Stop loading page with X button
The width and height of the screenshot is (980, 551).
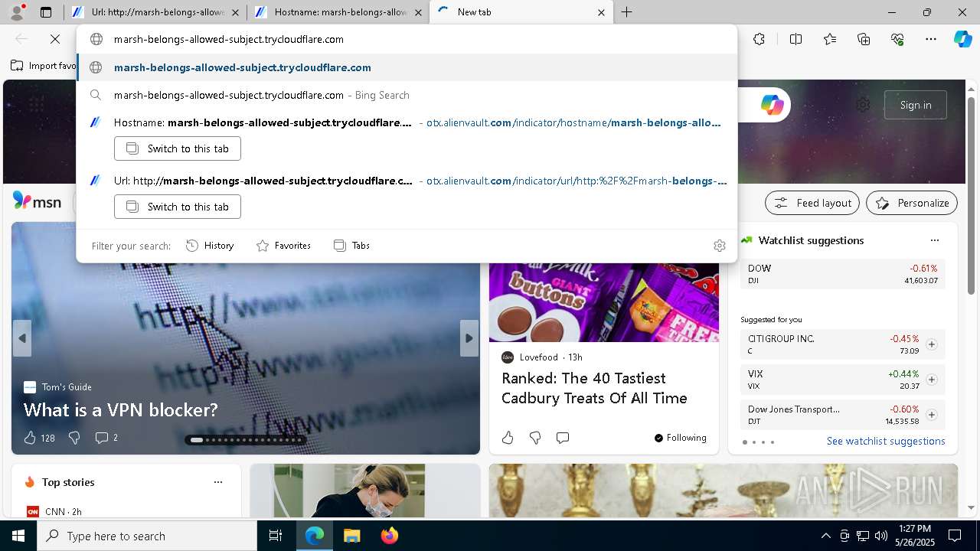[55, 39]
